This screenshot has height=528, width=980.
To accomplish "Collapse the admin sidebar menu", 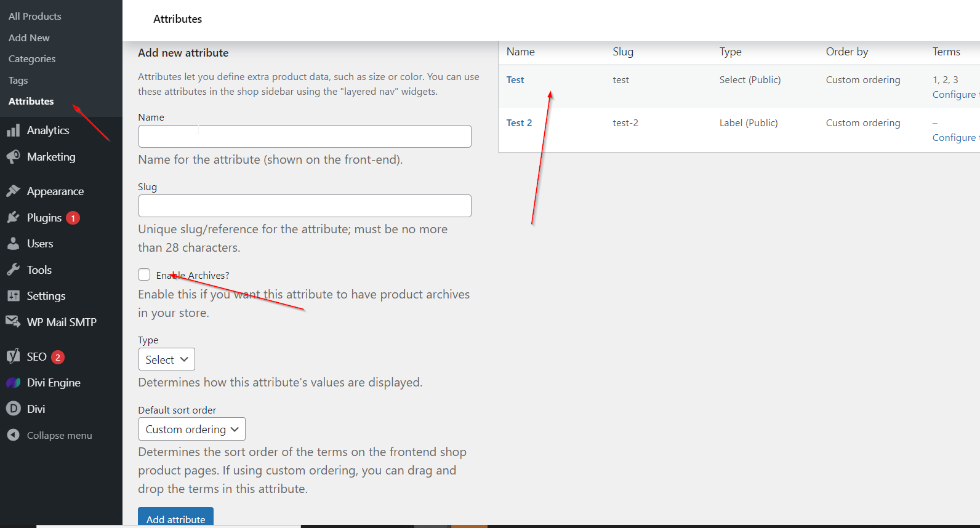I will pyautogui.click(x=49, y=435).
